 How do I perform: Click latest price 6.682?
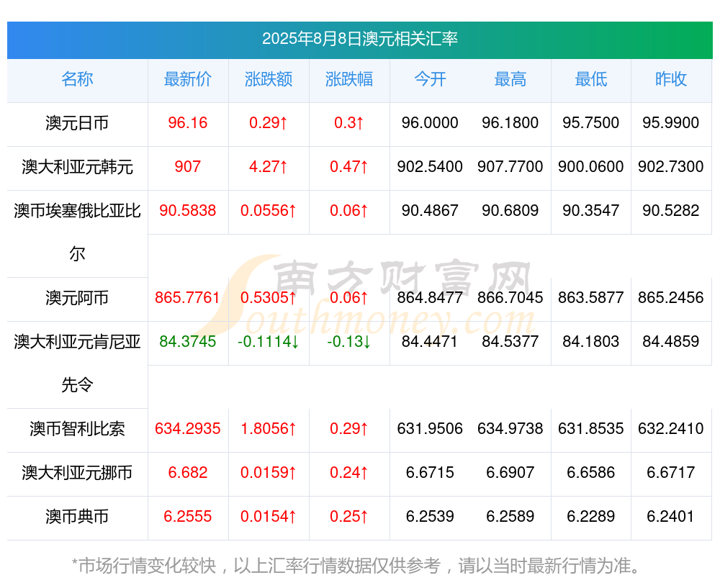[x=187, y=472]
